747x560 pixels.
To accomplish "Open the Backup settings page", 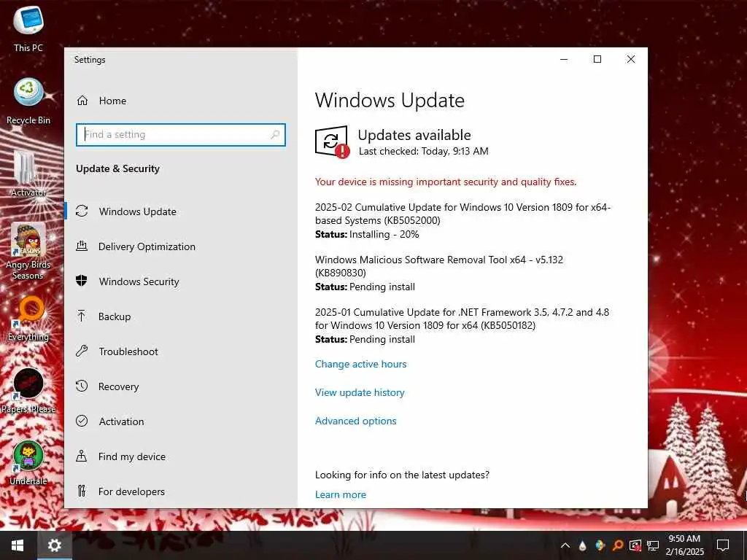I will 181,316.
